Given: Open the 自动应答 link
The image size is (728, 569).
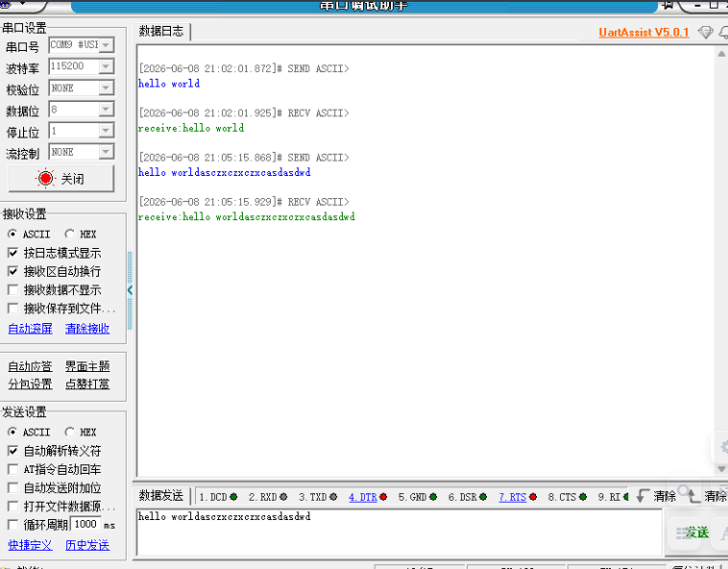Looking at the screenshot, I should (x=30, y=366).
